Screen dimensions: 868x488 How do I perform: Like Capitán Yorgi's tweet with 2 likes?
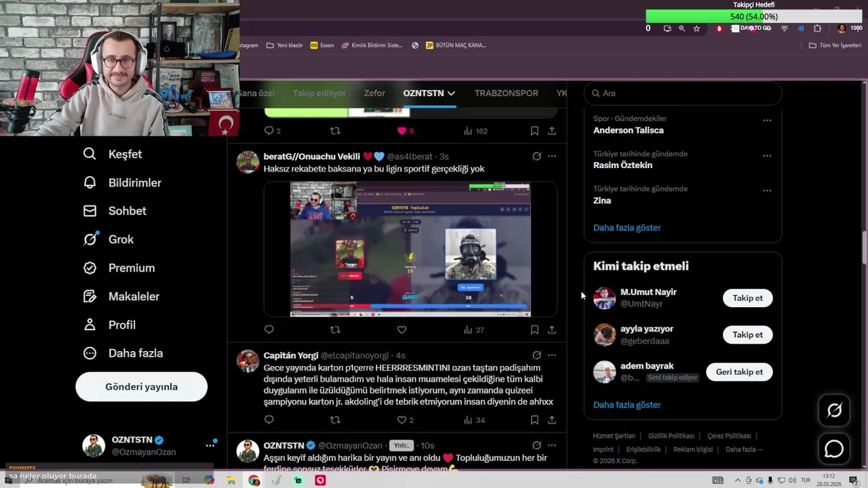405,420
